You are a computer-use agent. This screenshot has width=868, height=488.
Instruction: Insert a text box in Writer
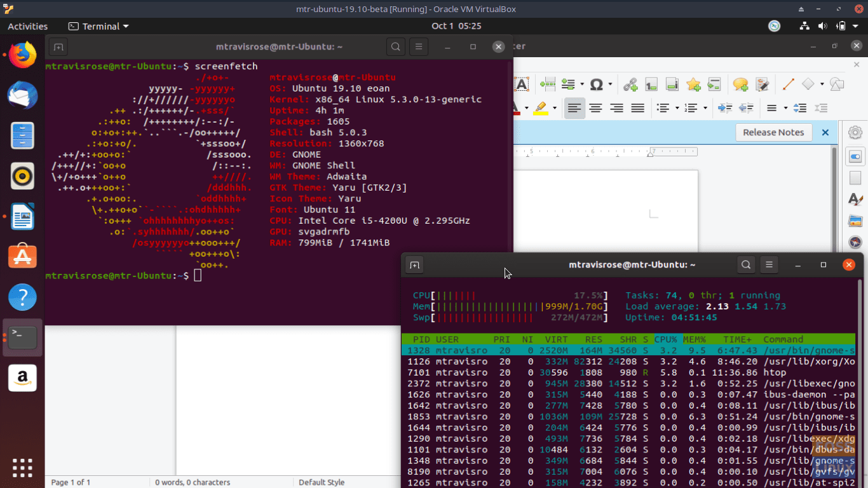pos(522,85)
